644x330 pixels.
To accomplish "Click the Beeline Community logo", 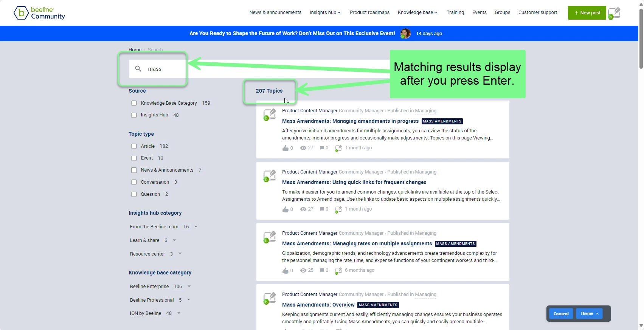I will click(x=39, y=13).
